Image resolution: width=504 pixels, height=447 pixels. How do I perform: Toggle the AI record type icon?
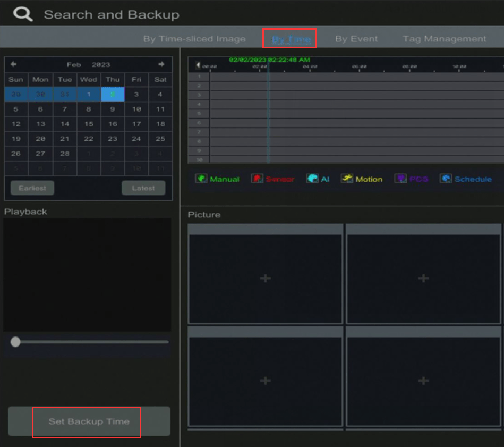pyautogui.click(x=312, y=179)
